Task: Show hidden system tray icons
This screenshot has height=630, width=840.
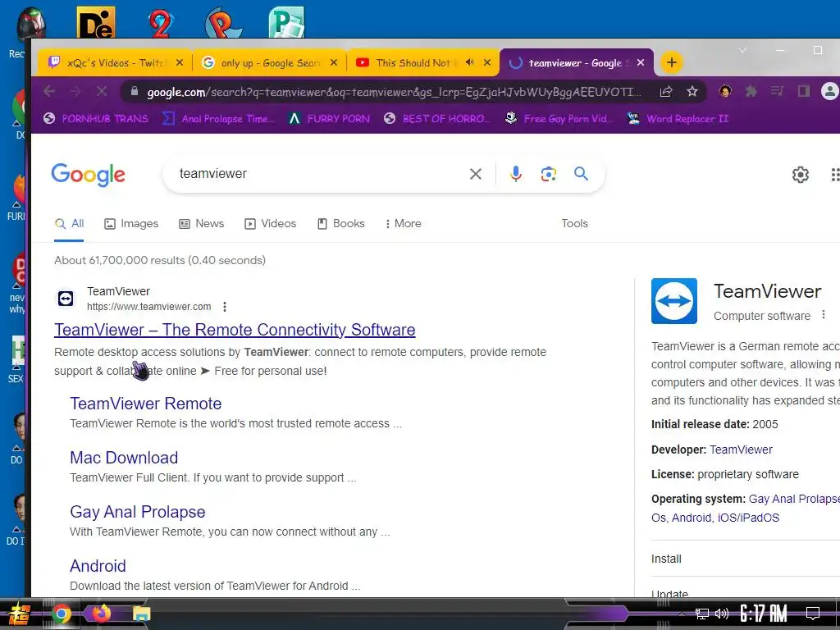Action: (682, 614)
